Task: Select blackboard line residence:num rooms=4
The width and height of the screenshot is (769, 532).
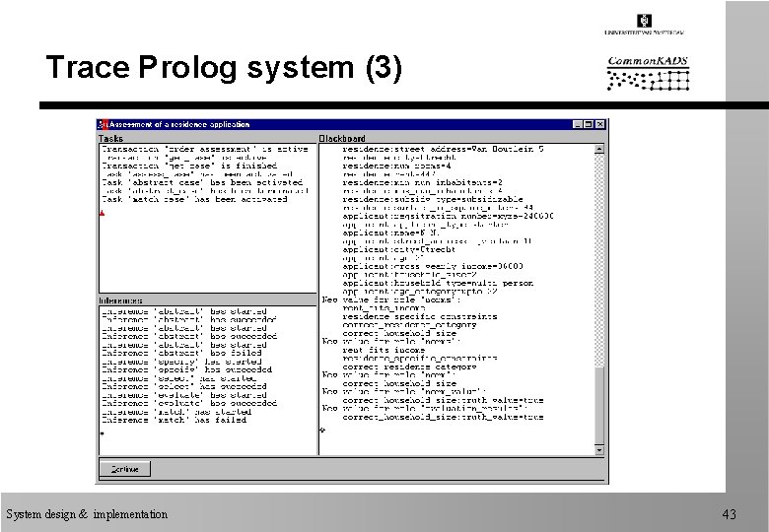Action: tap(396, 166)
